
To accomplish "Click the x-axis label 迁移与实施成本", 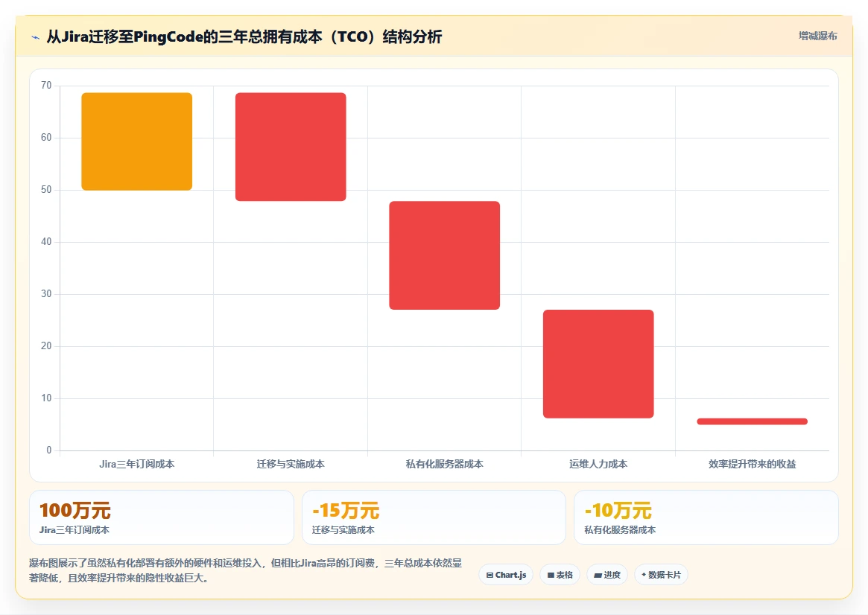I will coord(291,464).
